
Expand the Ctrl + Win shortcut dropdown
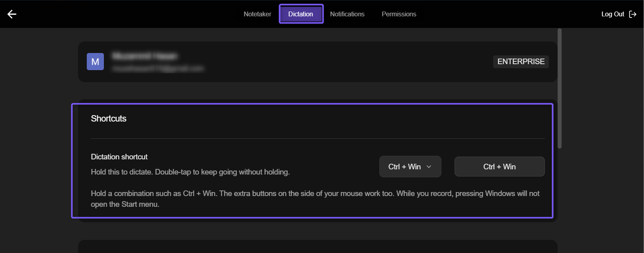(410, 167)
